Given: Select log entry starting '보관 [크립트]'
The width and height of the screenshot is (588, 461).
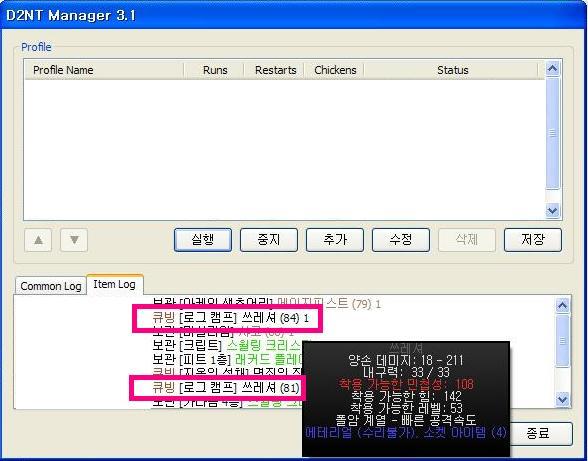Looking at the screenshot, I should [227, 345].
